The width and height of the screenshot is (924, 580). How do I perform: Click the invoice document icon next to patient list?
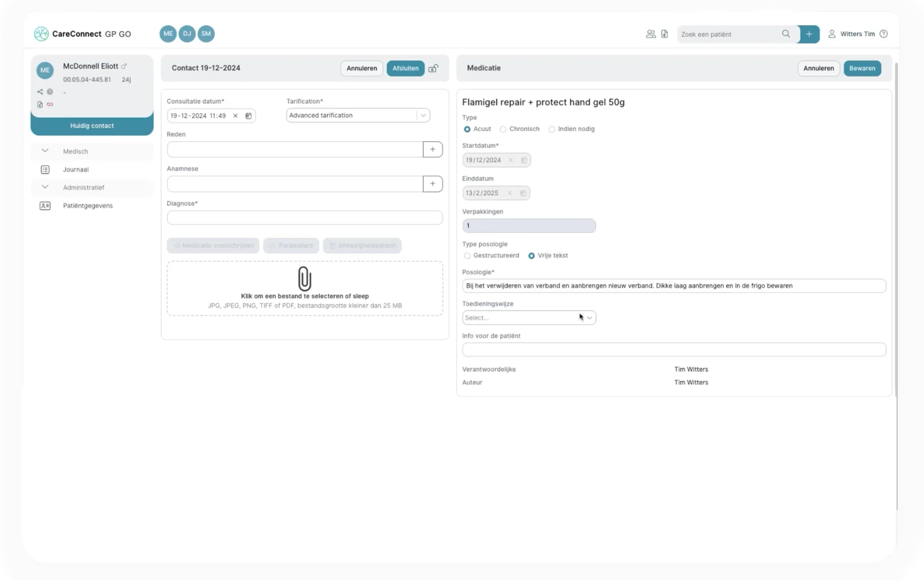click(664, 34)
